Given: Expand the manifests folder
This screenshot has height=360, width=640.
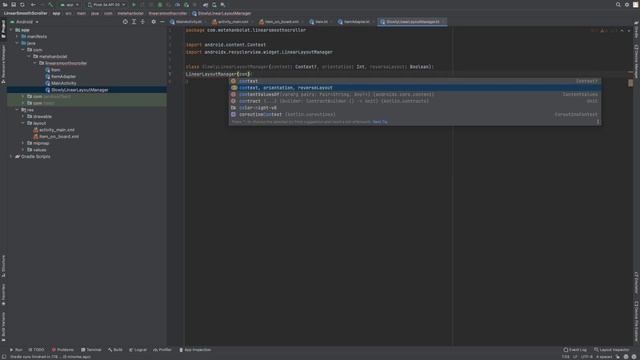Looking at the screenshot, I should click(x=17, y=36).
